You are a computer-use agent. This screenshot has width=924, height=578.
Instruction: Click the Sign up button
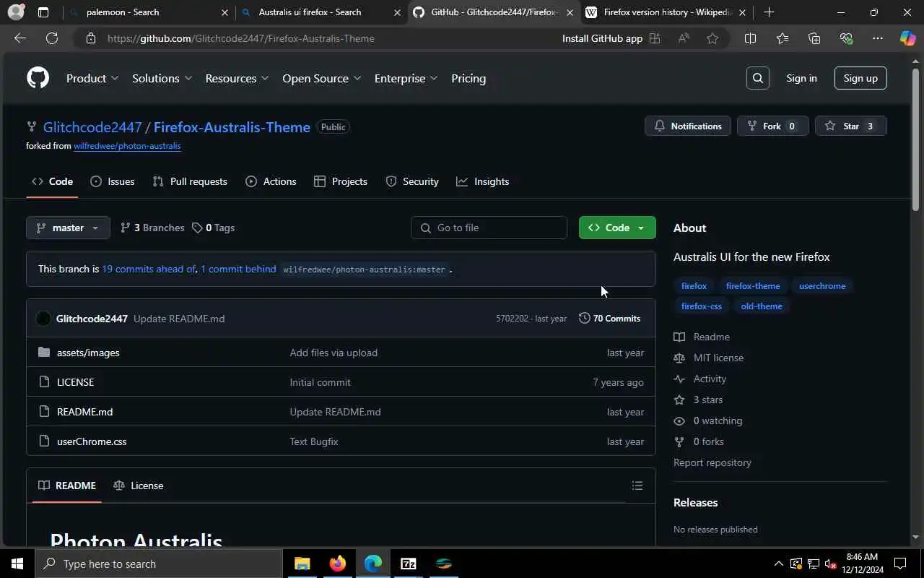click(860, 78)
